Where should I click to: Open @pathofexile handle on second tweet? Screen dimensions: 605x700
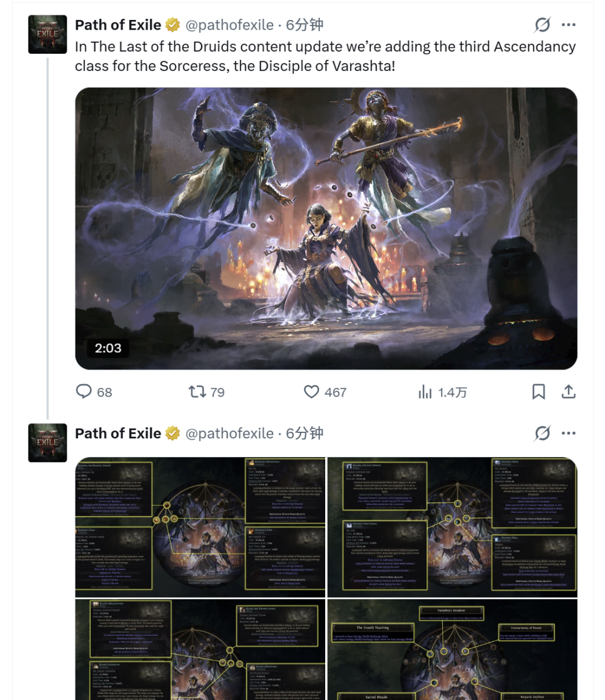[x=230, y=433]
